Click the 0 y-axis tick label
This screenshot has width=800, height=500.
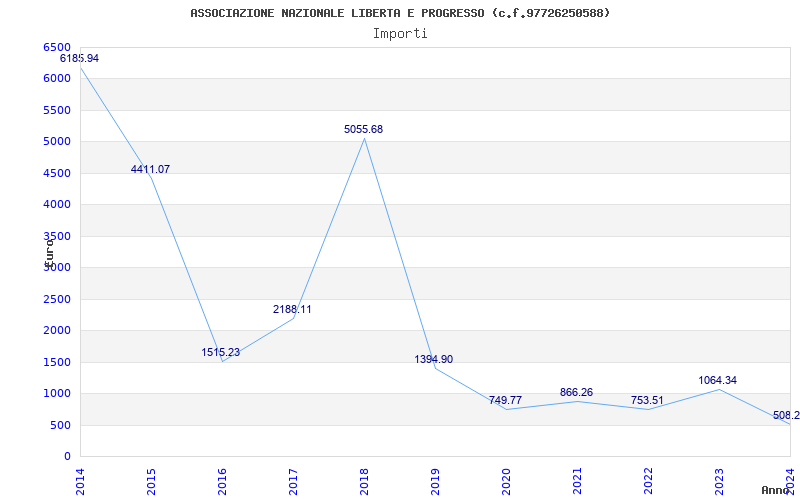tap(67, 457)
